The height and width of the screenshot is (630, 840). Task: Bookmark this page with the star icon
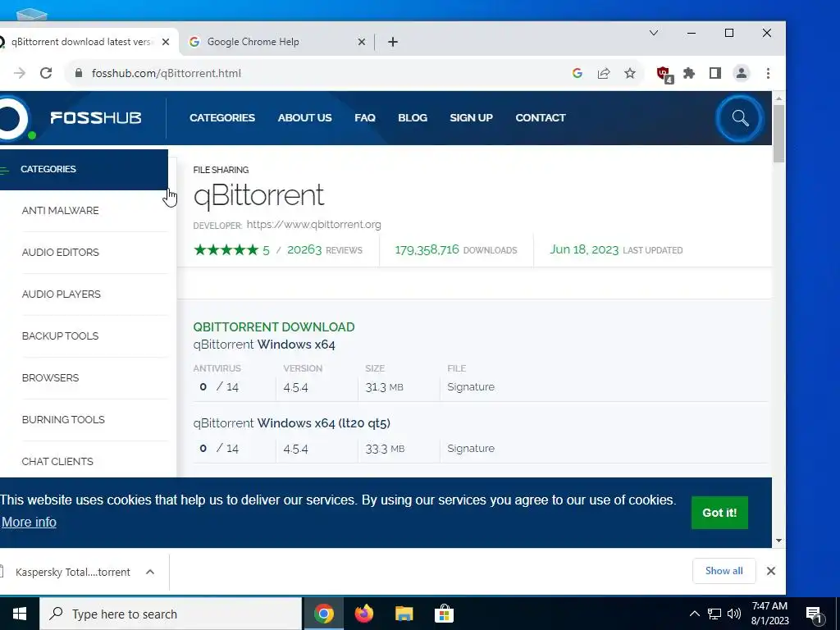coord(630,73)
